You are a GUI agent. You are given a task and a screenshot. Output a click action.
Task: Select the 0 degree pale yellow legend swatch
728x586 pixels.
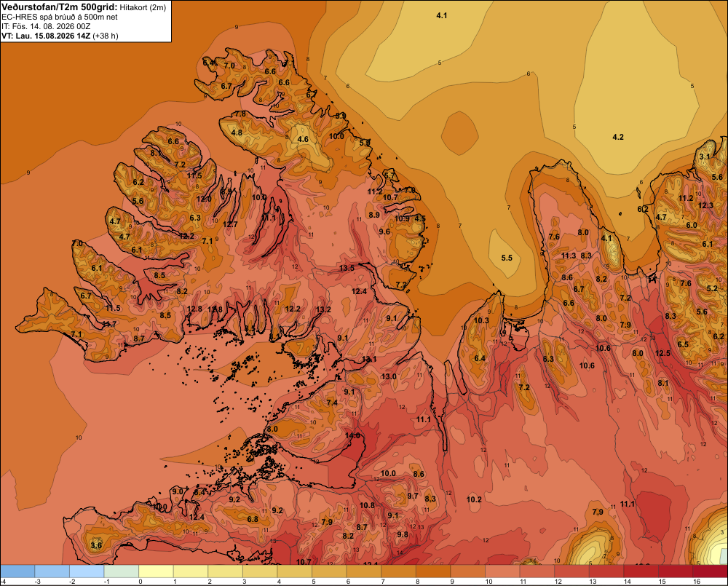tap(156, 571)
